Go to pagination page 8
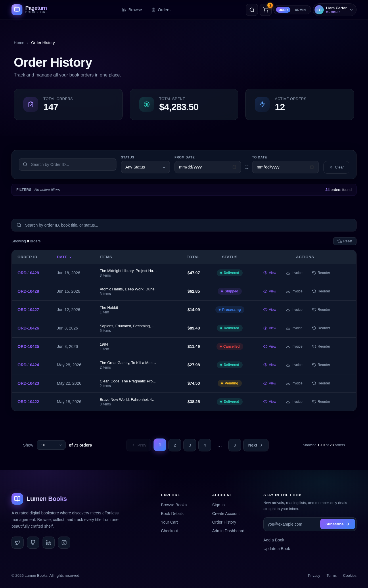This screenshot has height=588, width=368. 235,445
